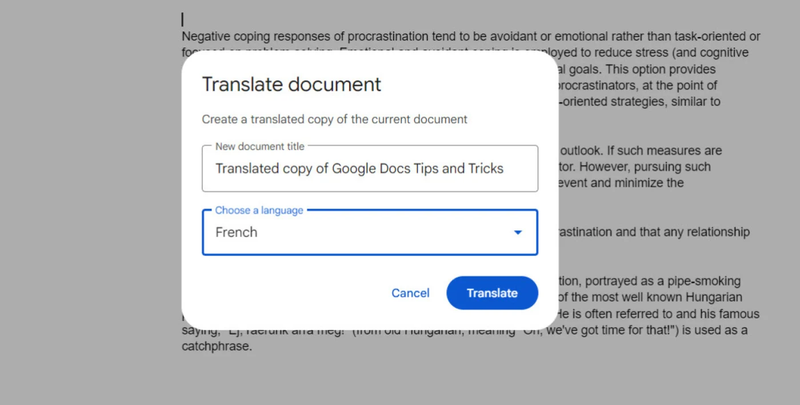The image size is (800, 405).
Task: Click the 'Translate document' dialog heading
Action: tap(291, 84)
